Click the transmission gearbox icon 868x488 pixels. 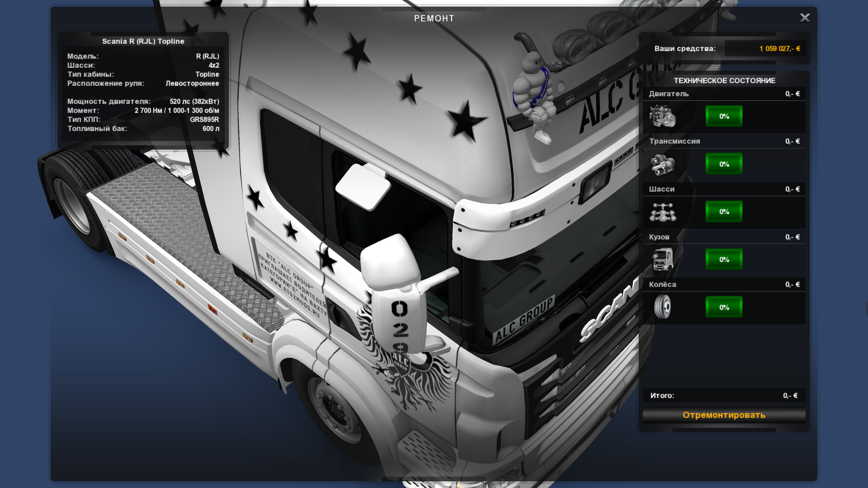662,164
